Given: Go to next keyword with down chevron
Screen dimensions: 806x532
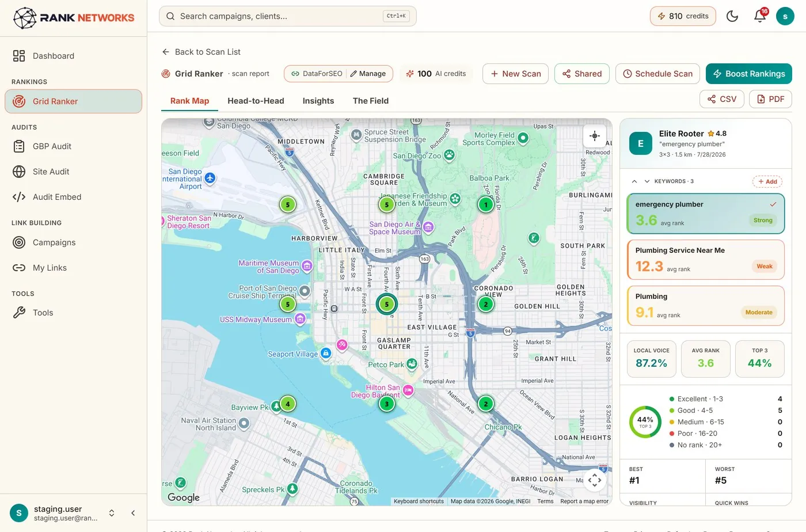Looking at the screenshot, I should click(x=647, y=181).
